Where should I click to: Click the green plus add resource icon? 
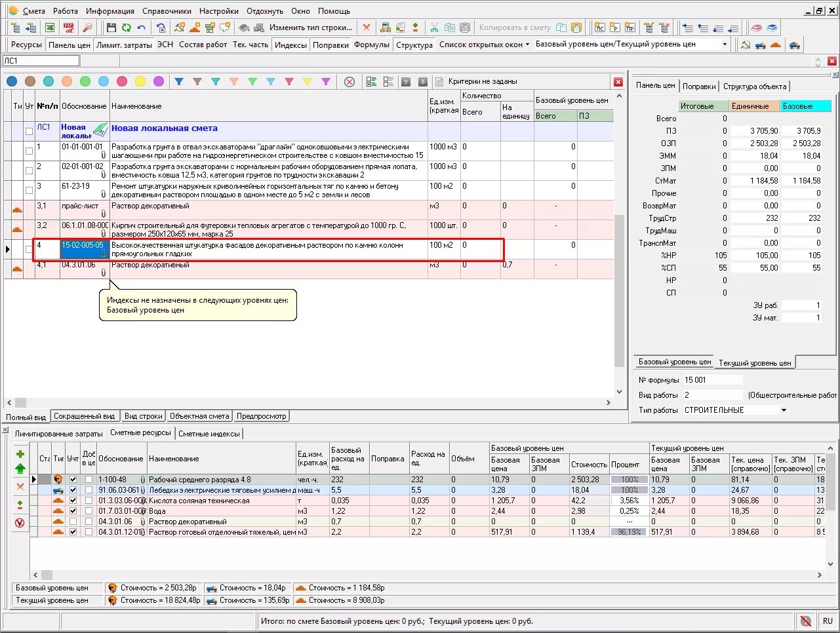pyautogui.click(x=20, y=454)
